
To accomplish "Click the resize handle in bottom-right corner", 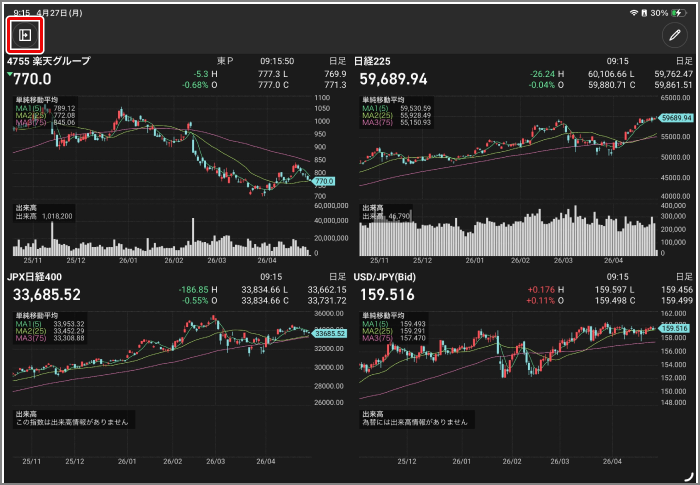I will [688, 474].
